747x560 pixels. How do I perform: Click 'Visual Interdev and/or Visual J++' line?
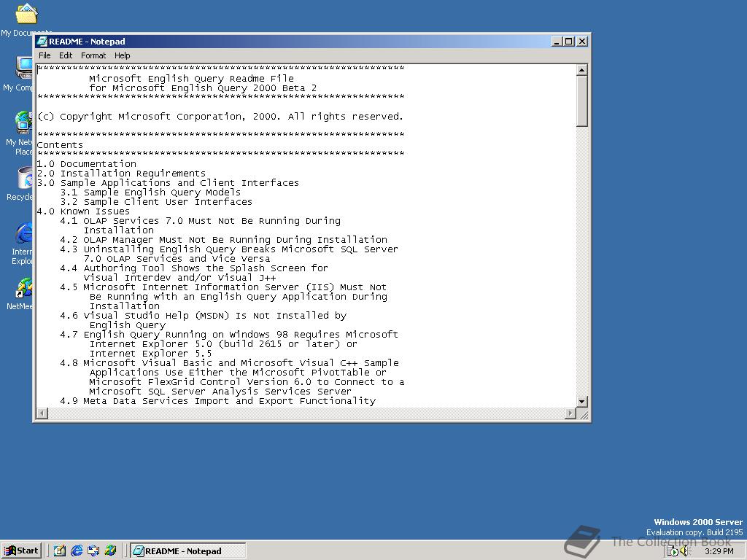179,278
